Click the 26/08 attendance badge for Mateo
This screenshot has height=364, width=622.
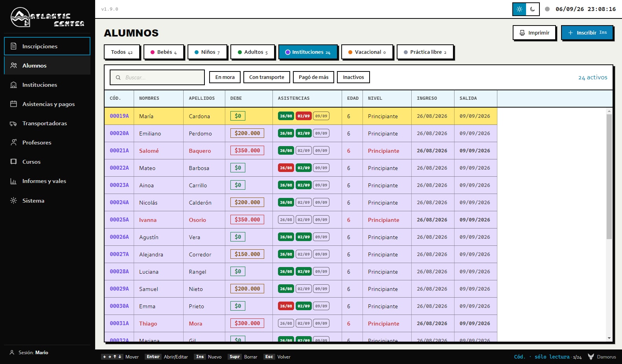pyautogui.click(x=286, y=168)
